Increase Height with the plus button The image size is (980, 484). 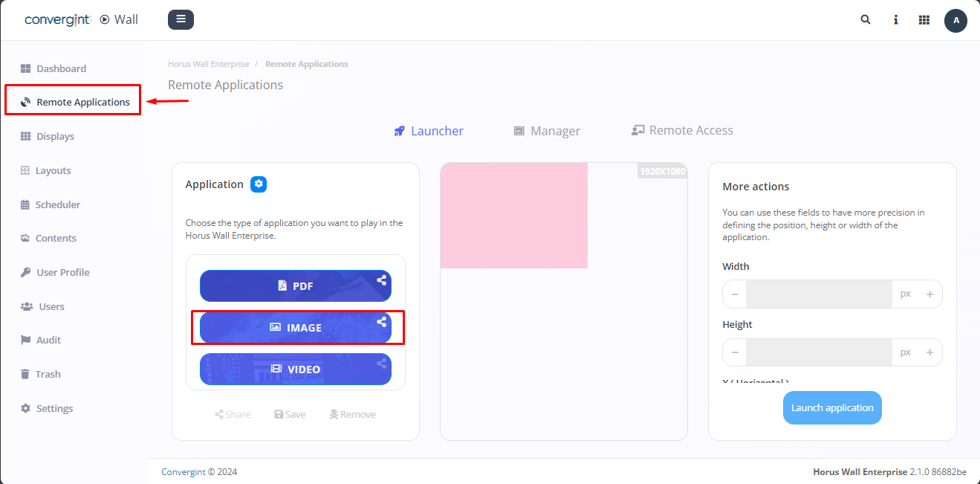pos(929,352)
